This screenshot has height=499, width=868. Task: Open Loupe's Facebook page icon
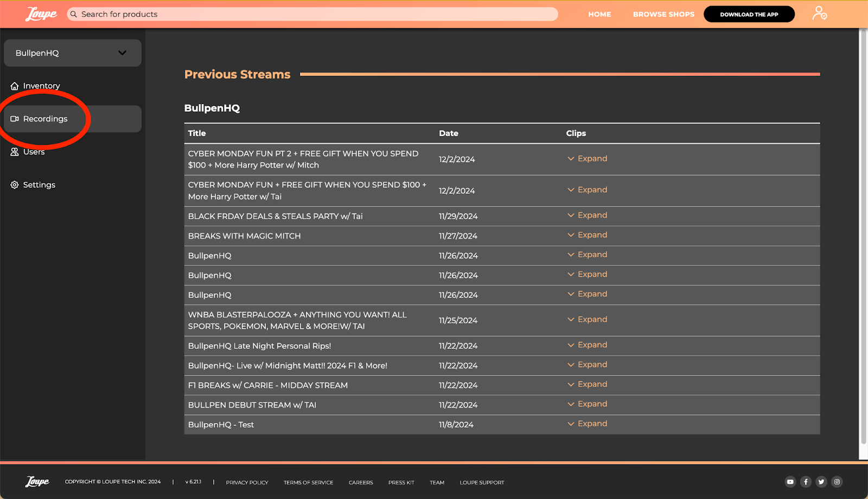tap(806, 482)
